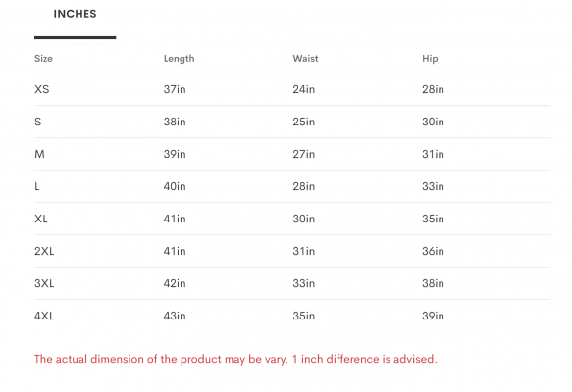Click the Size column header
This screenshot has height=392, width=572.
(43, 59)
